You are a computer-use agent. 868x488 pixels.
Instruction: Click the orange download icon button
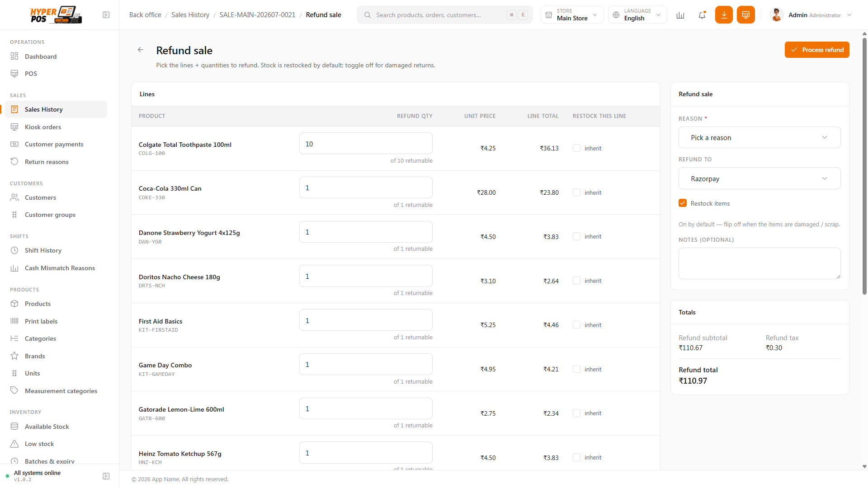(724, 15)
